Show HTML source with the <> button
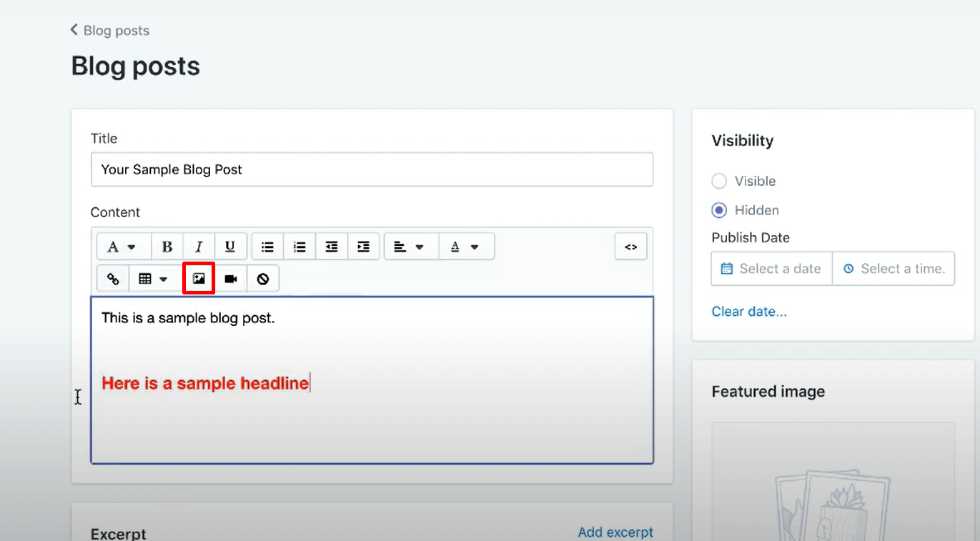980x541 pixels. (x=630, y=247)
